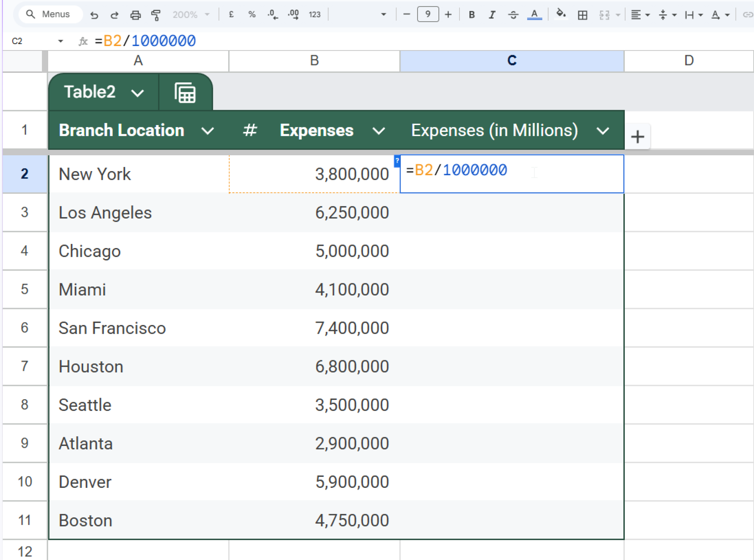The width and height of the screenshot is (754, 560).
Task: Click the strikethrough icon
Action: pyautogui.click(x=513, y=15)
